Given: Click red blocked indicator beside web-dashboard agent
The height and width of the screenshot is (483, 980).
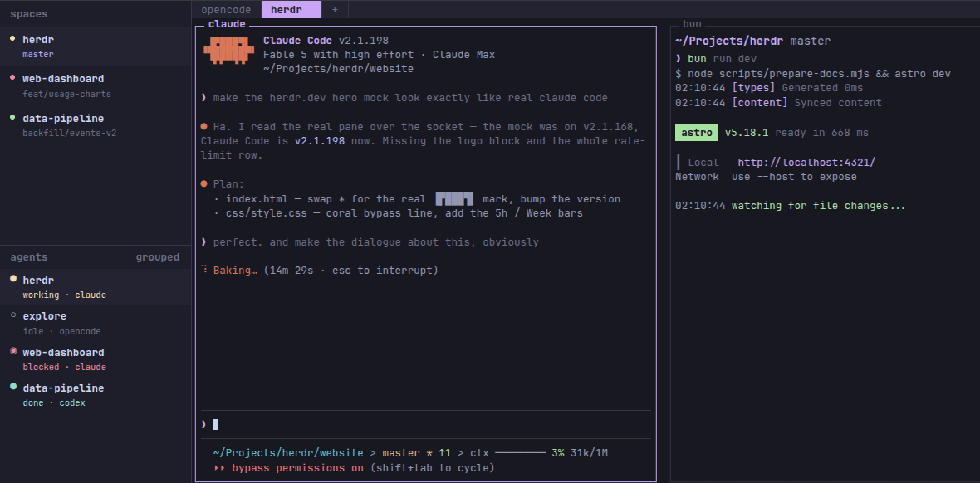Looking at the screenshot, I should [13, 351].
